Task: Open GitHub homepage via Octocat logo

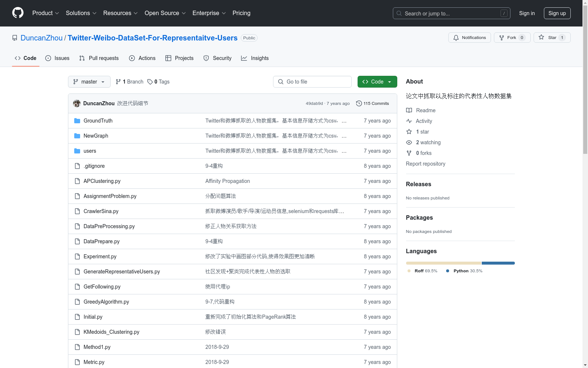Action: point(18,13)
